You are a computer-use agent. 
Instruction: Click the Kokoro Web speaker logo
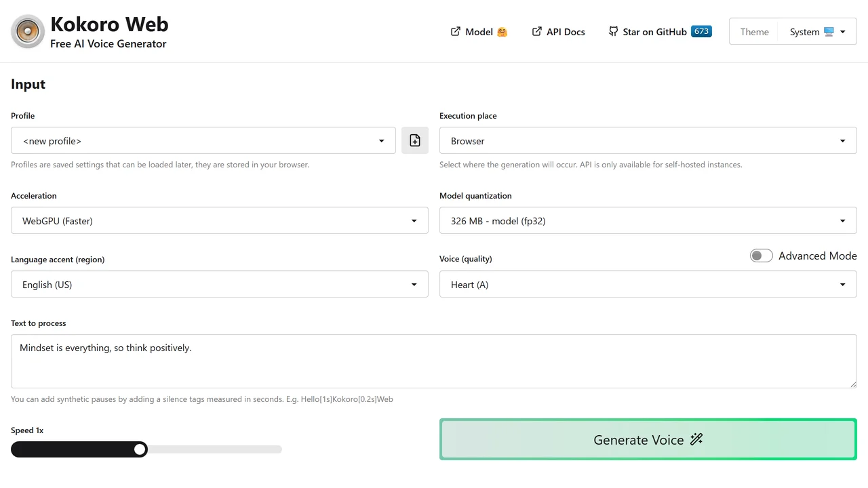point(28,32)
